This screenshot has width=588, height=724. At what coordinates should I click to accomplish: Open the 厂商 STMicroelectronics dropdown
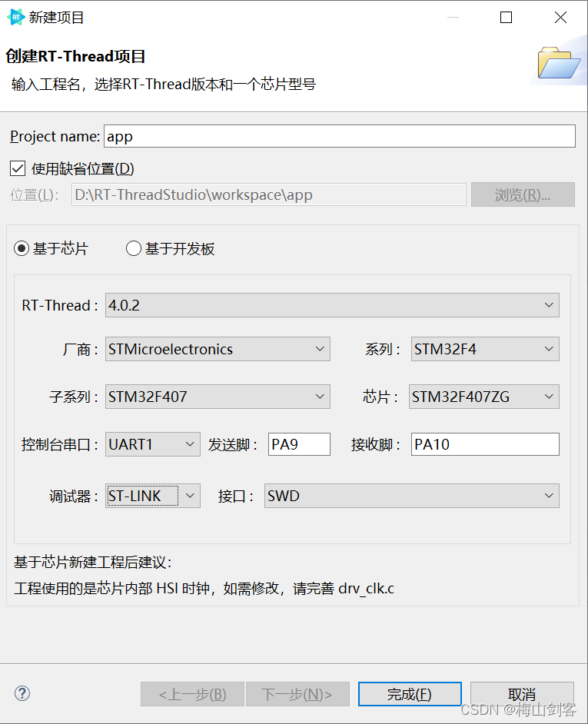(x=218, y=349)
